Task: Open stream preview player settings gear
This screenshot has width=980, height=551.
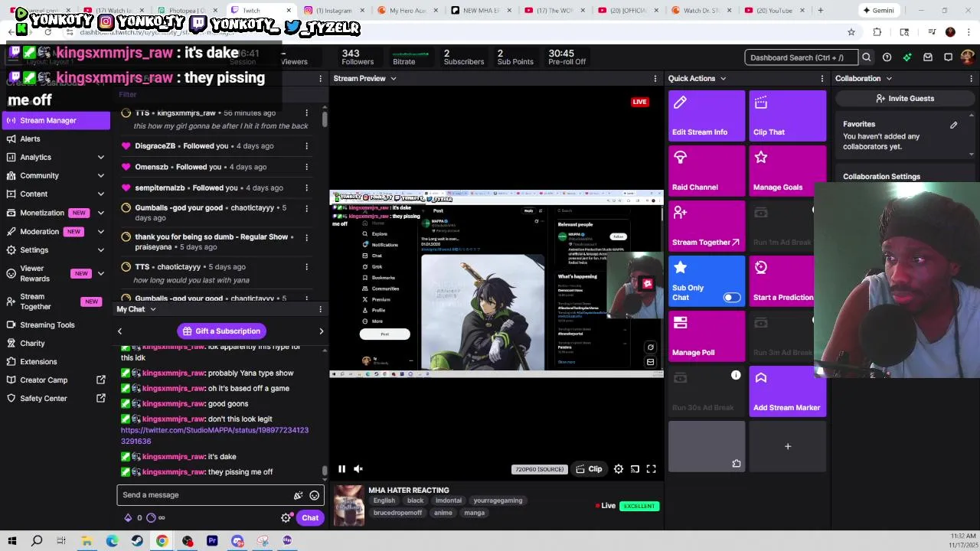Action: 619,469
